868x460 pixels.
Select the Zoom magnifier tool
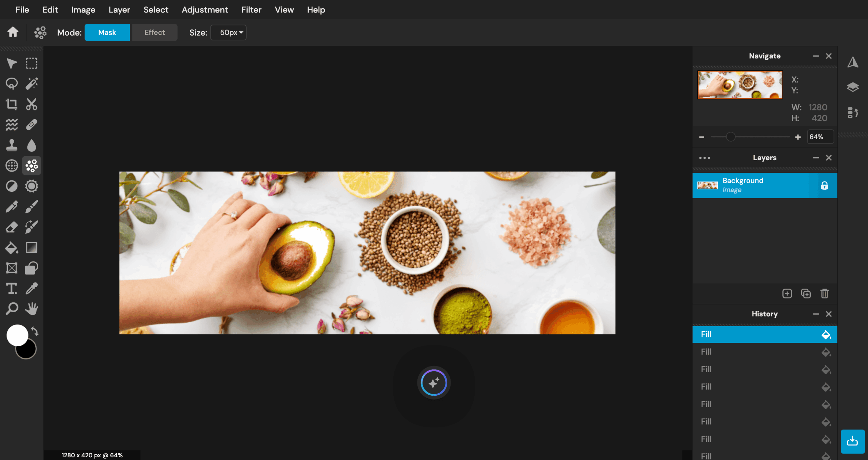(12, 309)
